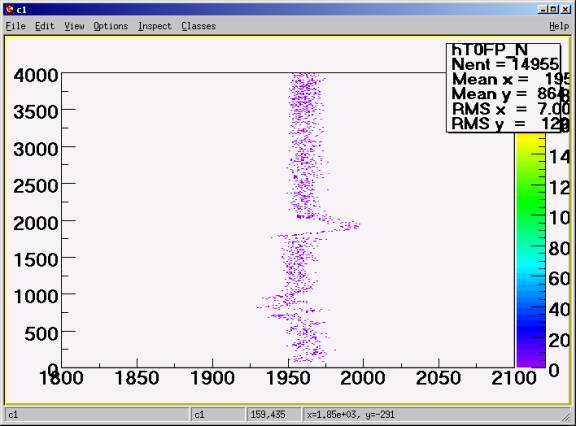This screenshot has height=426, width=576.
Task: Open the File menu
Action: pyautogui.click(x=15, y=26)
